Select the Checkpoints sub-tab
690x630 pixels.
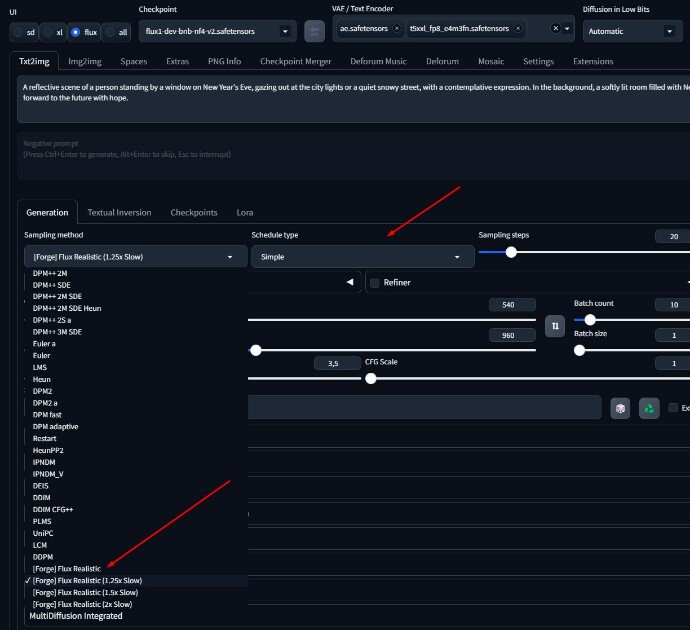[x=194, y=212]
